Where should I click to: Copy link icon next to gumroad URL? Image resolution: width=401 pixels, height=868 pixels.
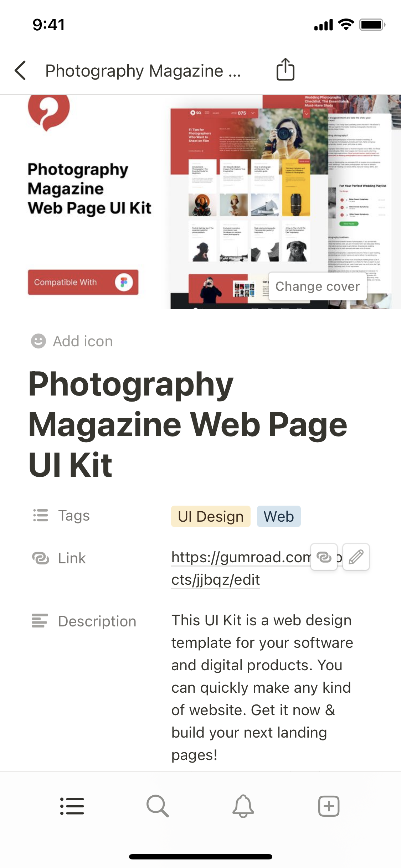pos(324,557)
